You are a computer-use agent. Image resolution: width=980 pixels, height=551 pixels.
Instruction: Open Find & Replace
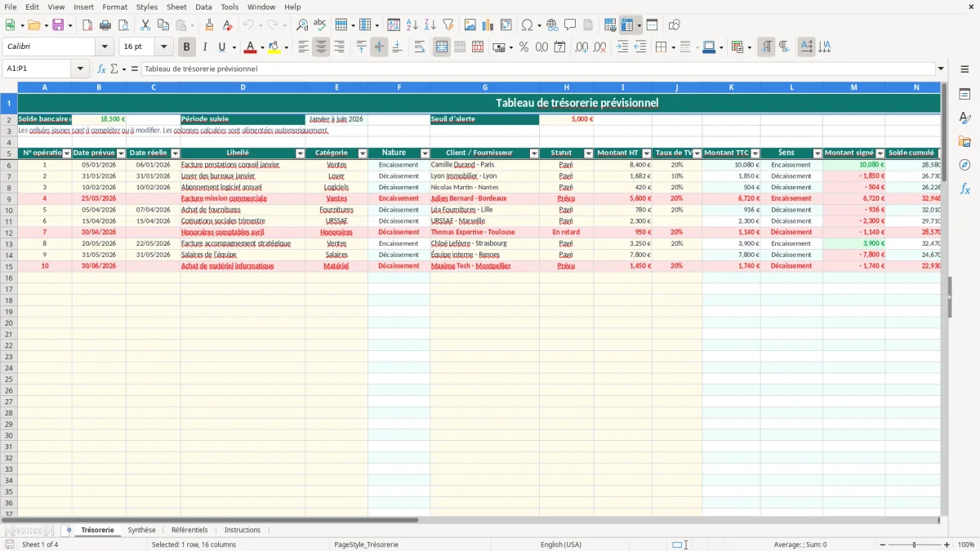302,25
